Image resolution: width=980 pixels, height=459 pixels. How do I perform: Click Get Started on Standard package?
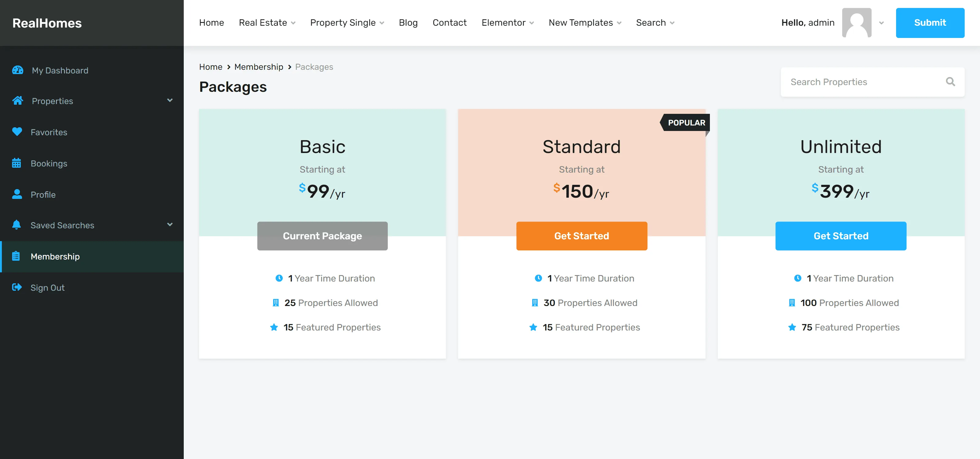pos(581,236)
